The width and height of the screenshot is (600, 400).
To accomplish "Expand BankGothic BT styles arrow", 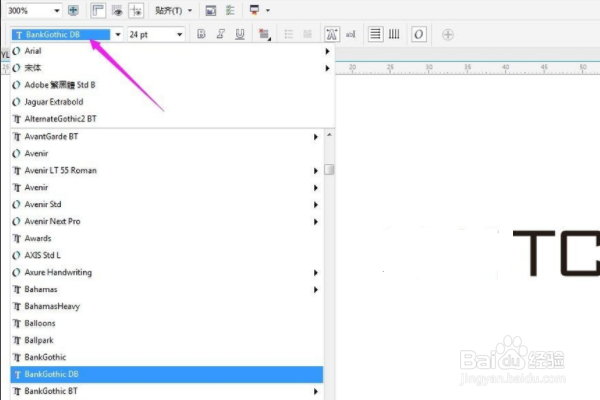I will click(x=316, y=391).
